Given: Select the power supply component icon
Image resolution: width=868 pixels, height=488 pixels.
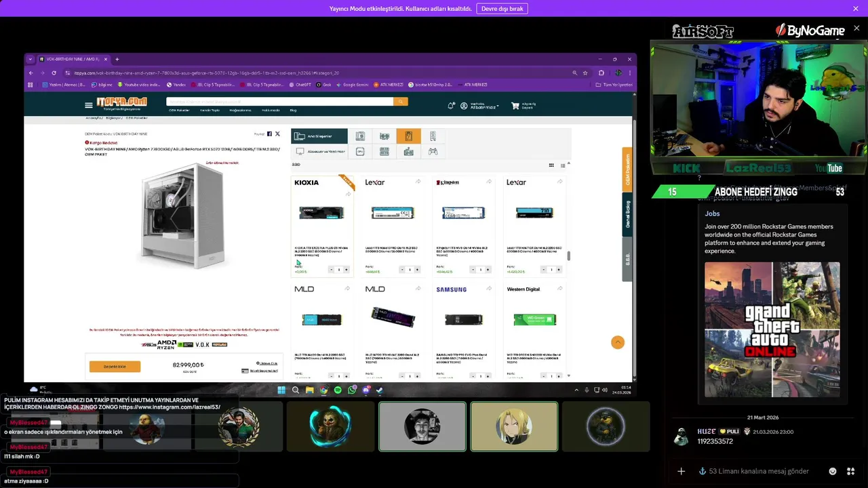Looking at the screenshot, I should click(x=408, y=152).
